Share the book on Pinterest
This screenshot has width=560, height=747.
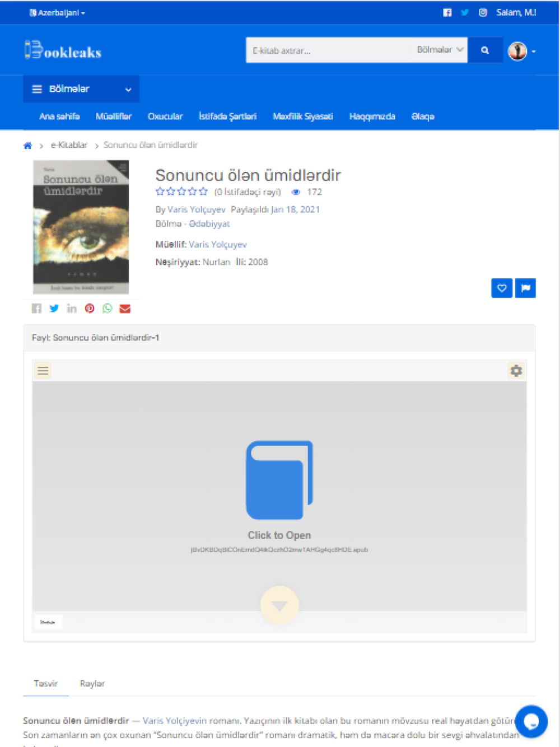(90, 309)
